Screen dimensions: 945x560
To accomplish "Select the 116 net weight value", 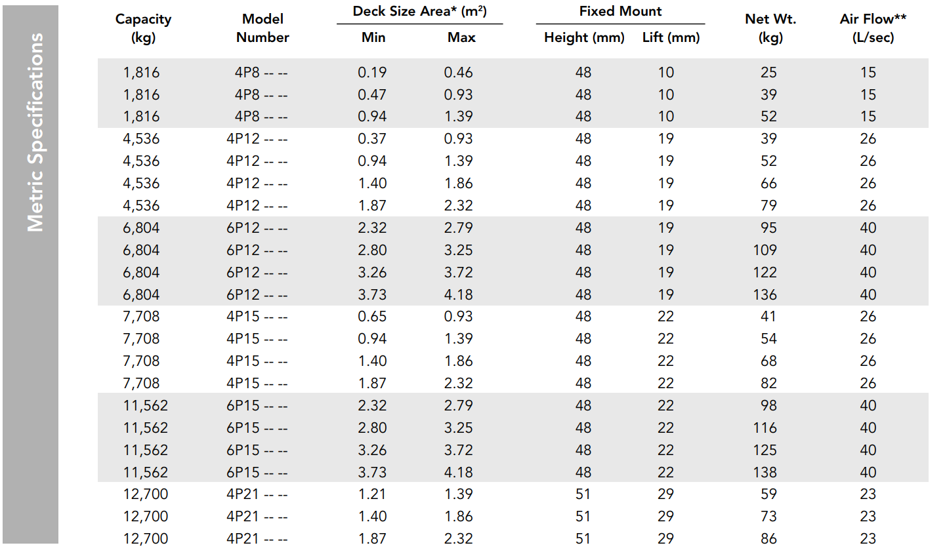I will coord(765,428).
